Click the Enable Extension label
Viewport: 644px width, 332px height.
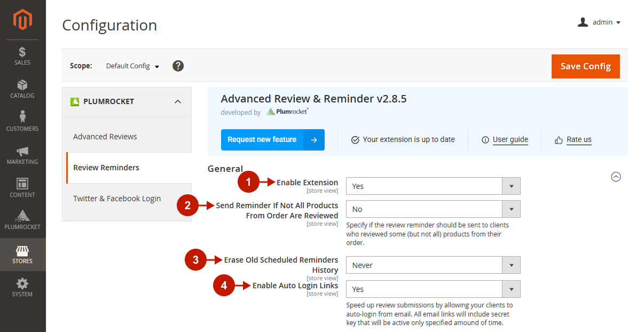(x=308, y=183)
